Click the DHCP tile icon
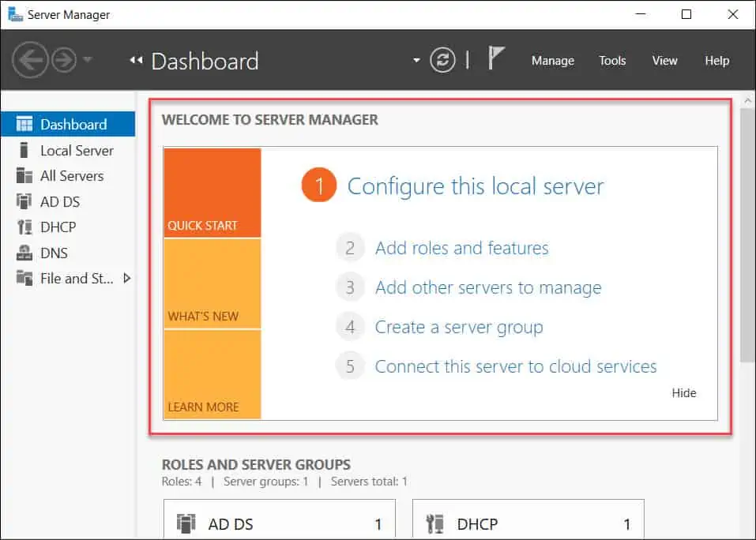756x540 pixels. (435, 523)
